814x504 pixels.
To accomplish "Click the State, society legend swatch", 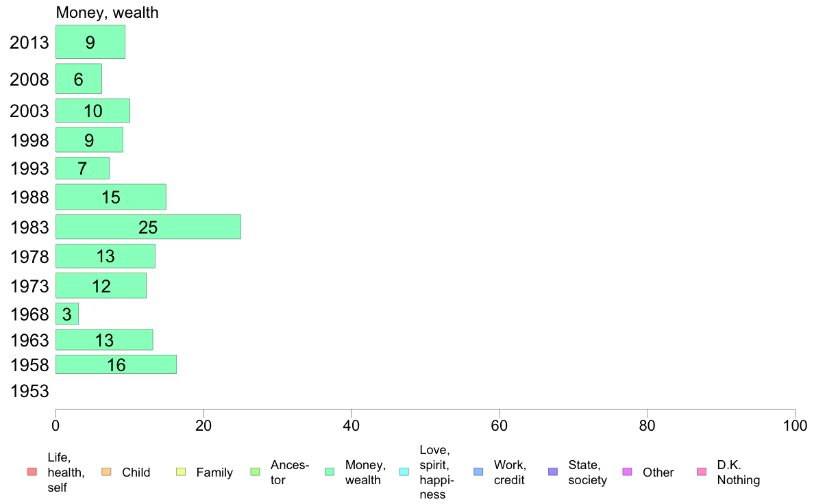I will (x=553, y=472).
